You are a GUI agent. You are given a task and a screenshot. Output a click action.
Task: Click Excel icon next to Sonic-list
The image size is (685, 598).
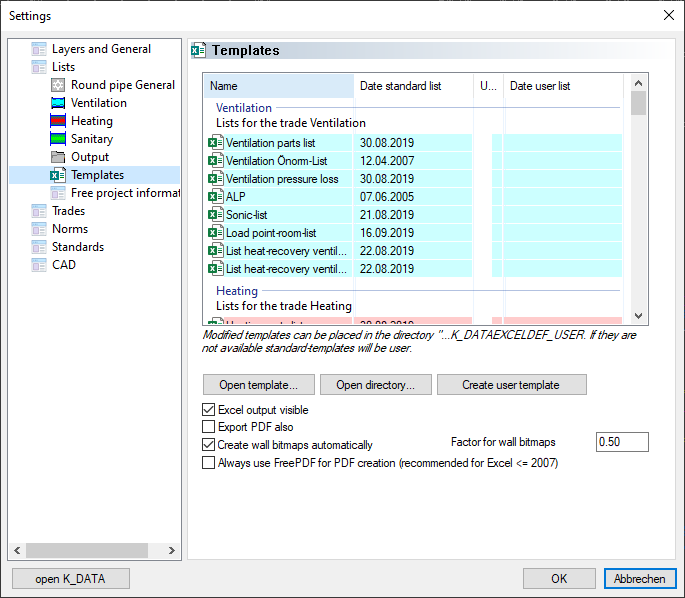pos(215,215)
